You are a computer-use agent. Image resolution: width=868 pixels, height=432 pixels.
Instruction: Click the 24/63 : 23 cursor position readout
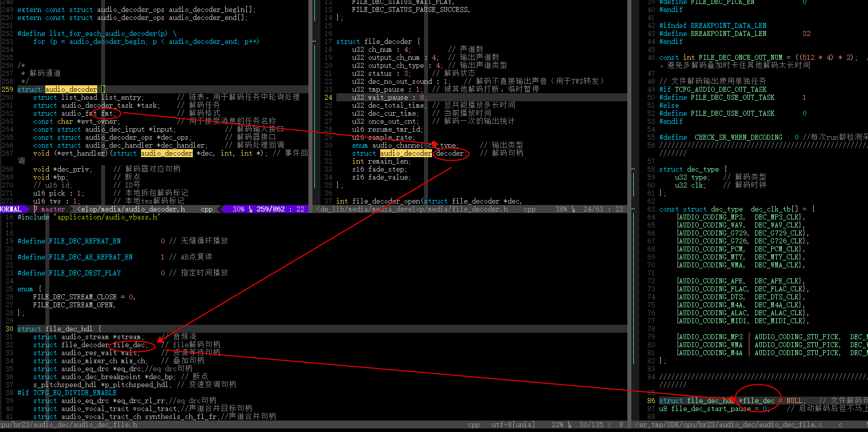tap(603, 209)
